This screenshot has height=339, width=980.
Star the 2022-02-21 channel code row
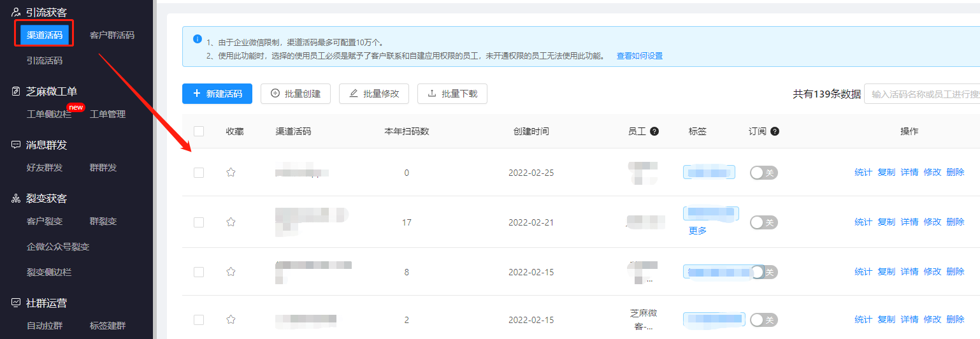pyautogui.click(x=231, y=222)
